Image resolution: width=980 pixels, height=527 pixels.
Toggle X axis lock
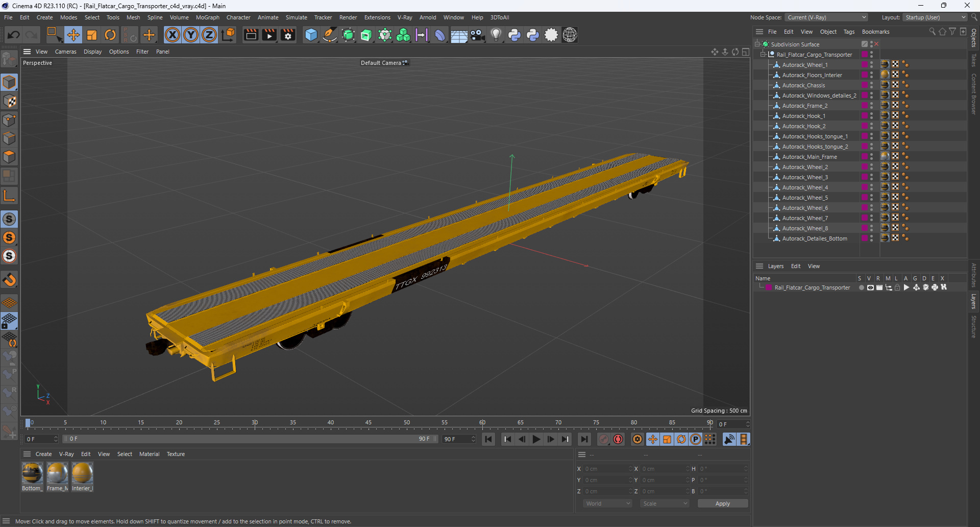173,35
